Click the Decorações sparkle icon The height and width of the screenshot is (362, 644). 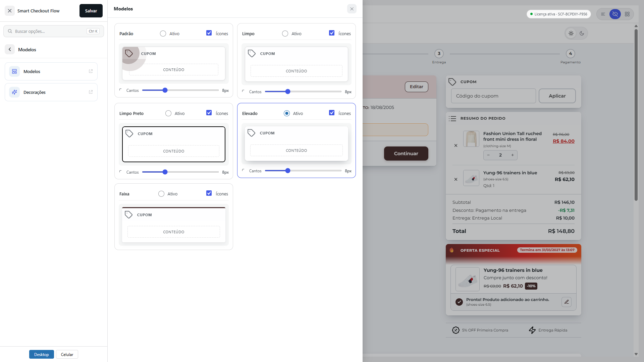click(14, 92)
